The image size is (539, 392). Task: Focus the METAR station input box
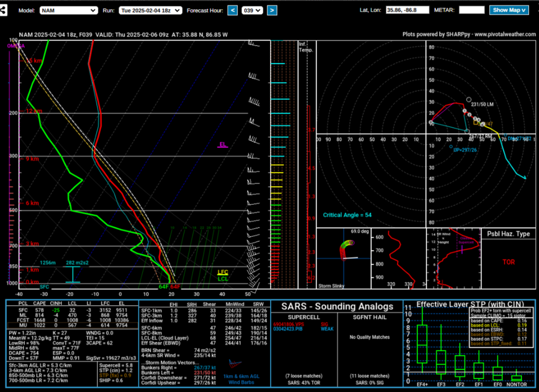471,10
